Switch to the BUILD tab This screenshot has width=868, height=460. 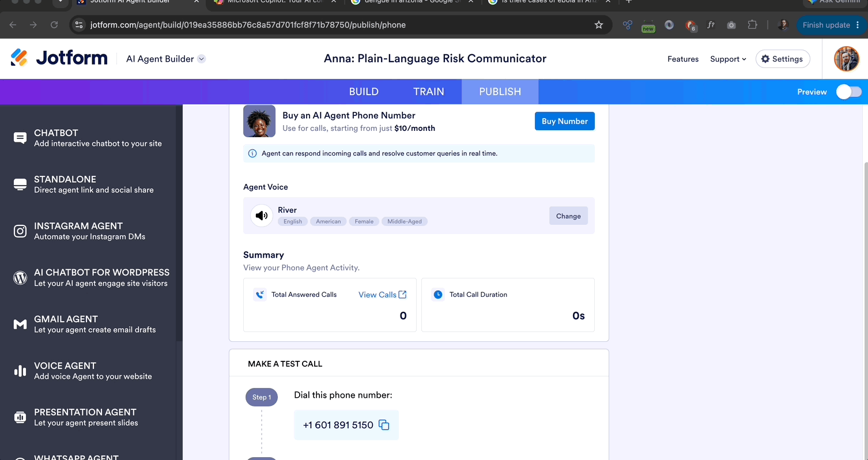(x=364, y=92)
